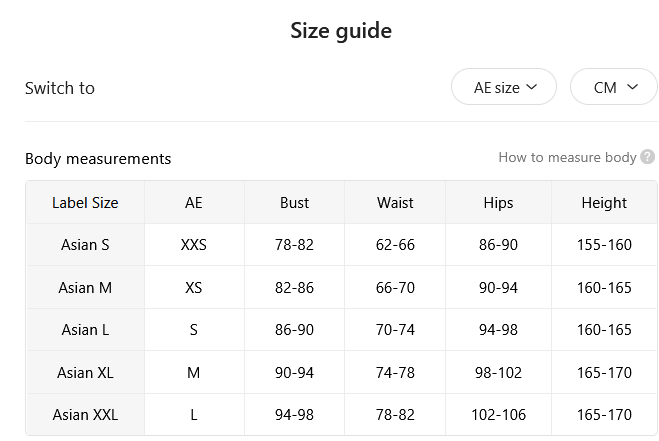
Task: Select the Bust column header
Action: 294,203
